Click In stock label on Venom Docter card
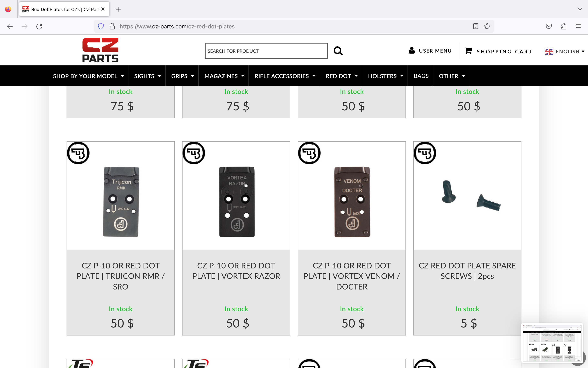Image resolution: width=588 pixels, height=368 pixels. coord(352,309)
